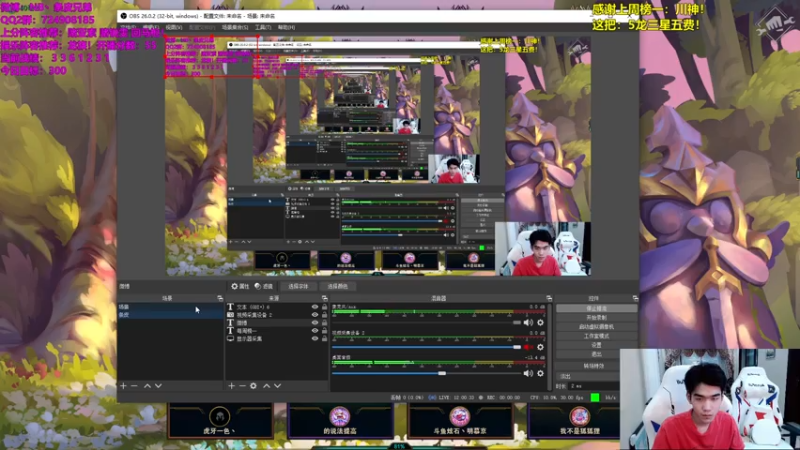Toggle the lock on 文本 (GDI+) 6 source

tap(324, 307)
